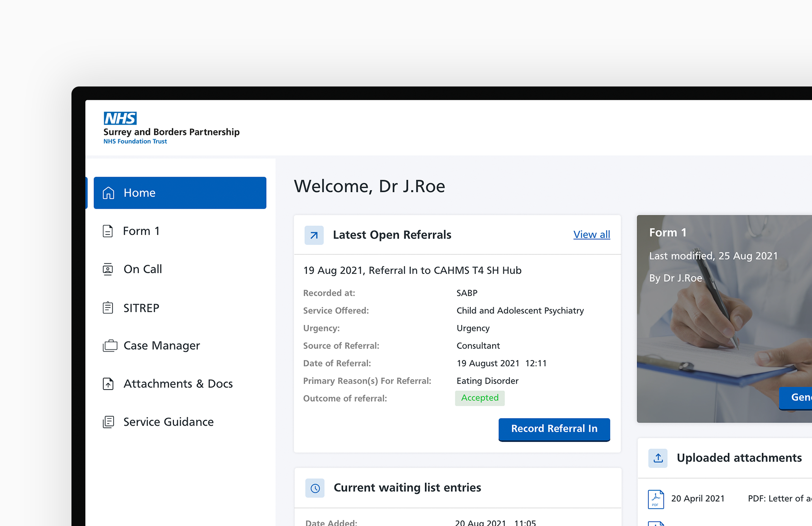Click the Service Guidance document icon
Screen dimensions: 812x526
[108, 422]
